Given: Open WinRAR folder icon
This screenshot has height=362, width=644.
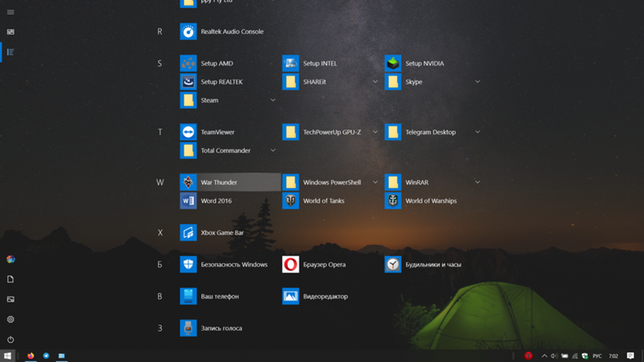Looking at the screenshot, I should click(393, 183).
